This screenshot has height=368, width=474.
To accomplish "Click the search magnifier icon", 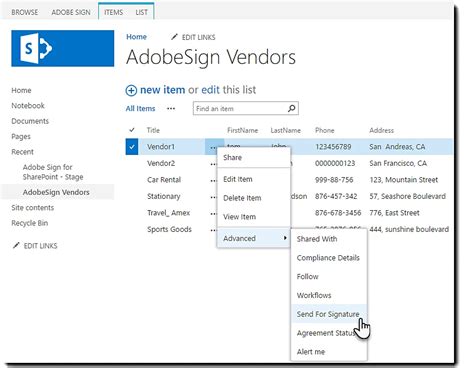I will 291,108.
